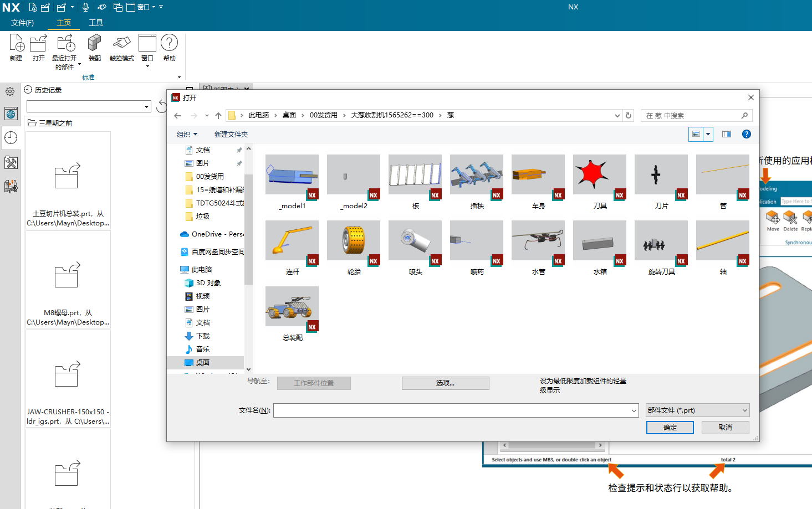Switch to the 工具 tools tab

click(96, 23)
